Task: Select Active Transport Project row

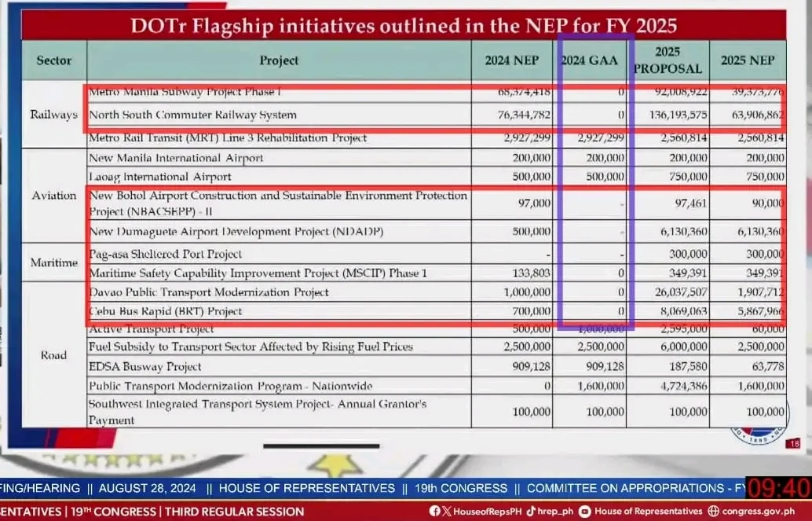Action: [x=437, y=329]
